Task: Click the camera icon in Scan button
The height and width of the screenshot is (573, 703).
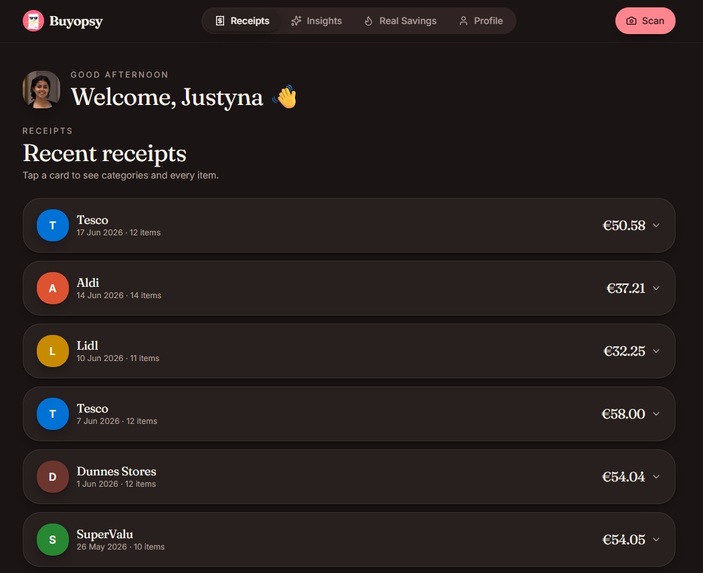Action: [631, 21]
